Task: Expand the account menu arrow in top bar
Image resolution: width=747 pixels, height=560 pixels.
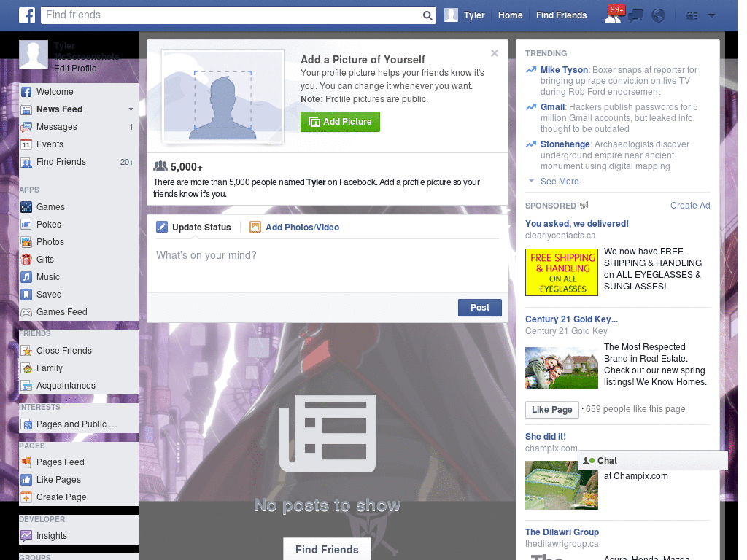Action: click(711, 16)
